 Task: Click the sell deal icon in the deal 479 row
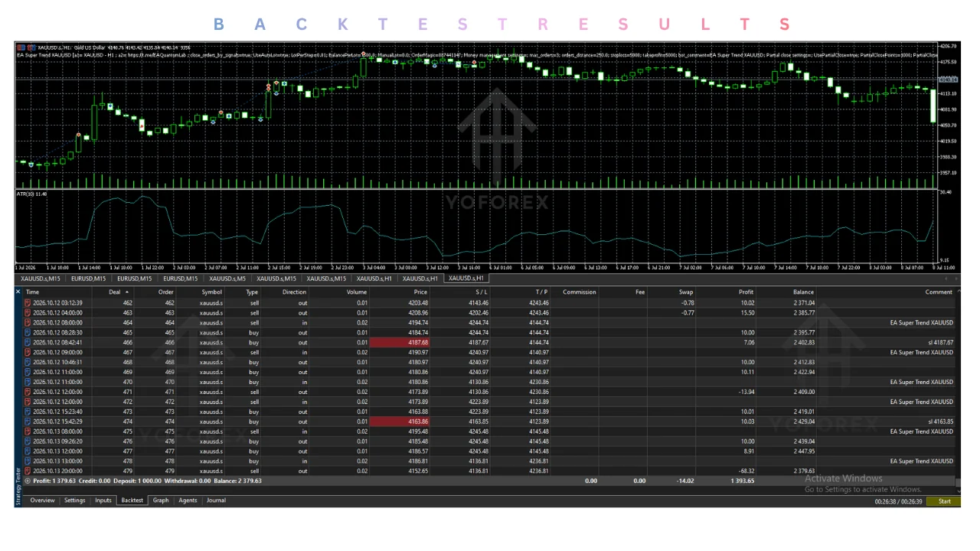(x=28, y=471)
